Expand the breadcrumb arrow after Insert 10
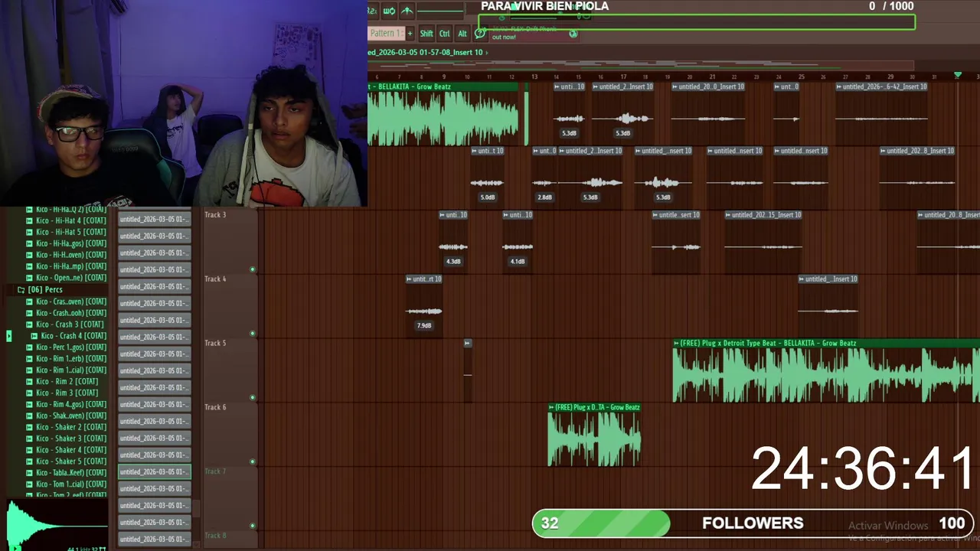980x551 pixels. tap(487, 52)
